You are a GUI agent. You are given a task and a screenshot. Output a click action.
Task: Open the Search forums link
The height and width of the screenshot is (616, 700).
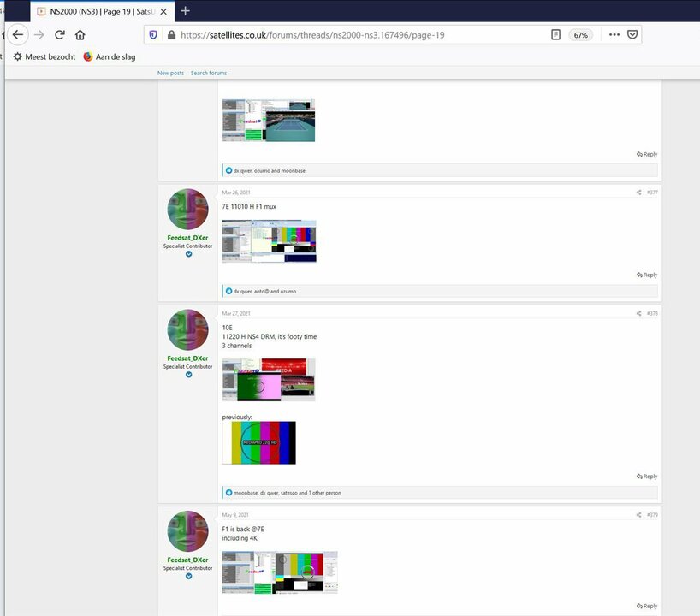[x=208, y=73]
